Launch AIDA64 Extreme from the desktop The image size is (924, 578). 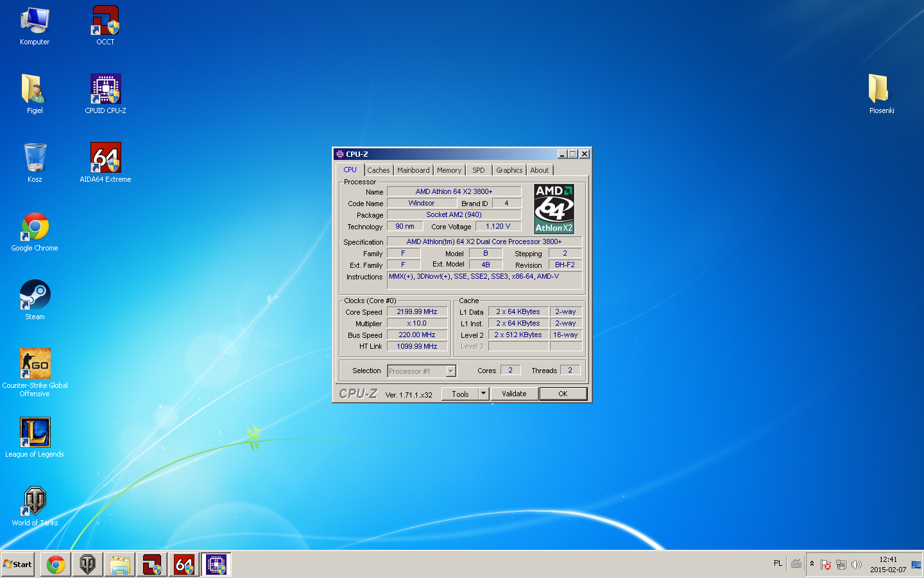click(105, 157)
